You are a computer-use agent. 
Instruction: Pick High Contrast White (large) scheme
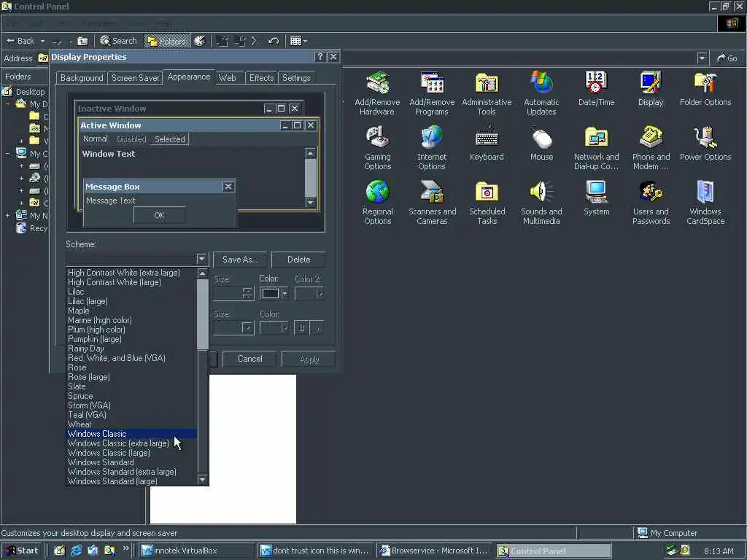point(131,282)
